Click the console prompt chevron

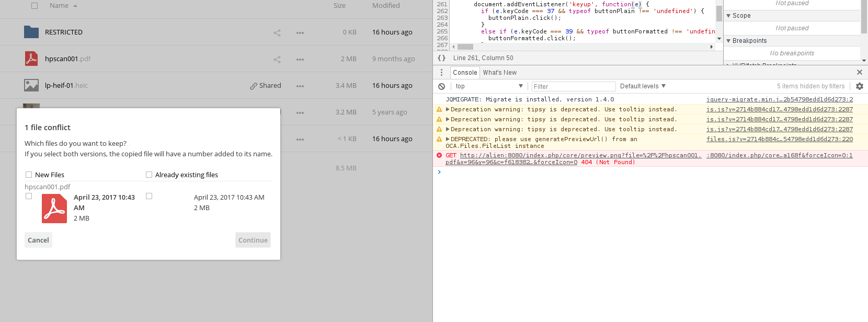pos(439,172)
